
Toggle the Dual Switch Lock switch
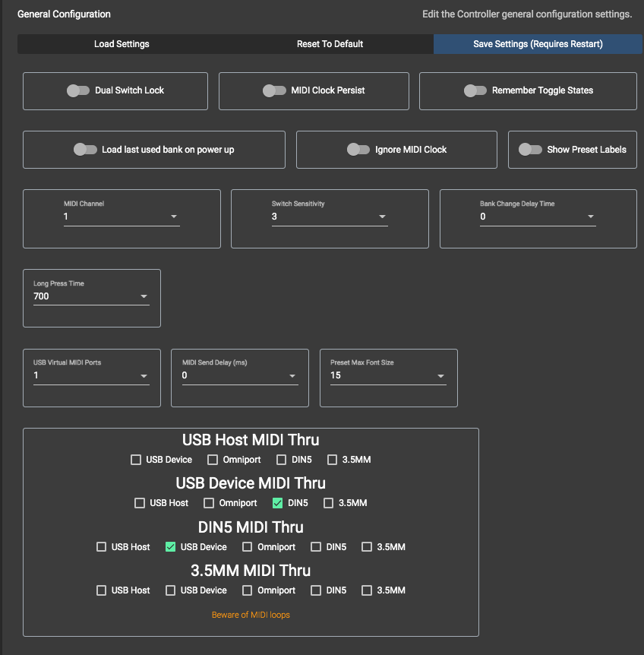tap(78, 90)
